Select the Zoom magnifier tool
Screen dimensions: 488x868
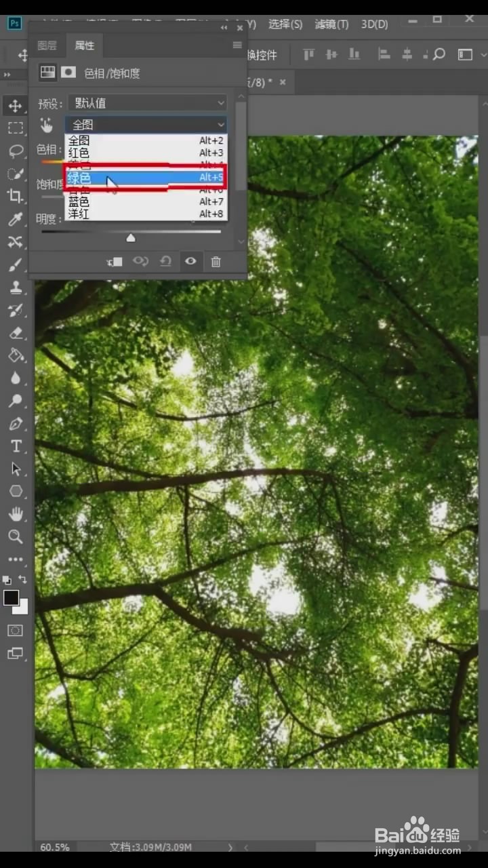(x=14, y=537)
